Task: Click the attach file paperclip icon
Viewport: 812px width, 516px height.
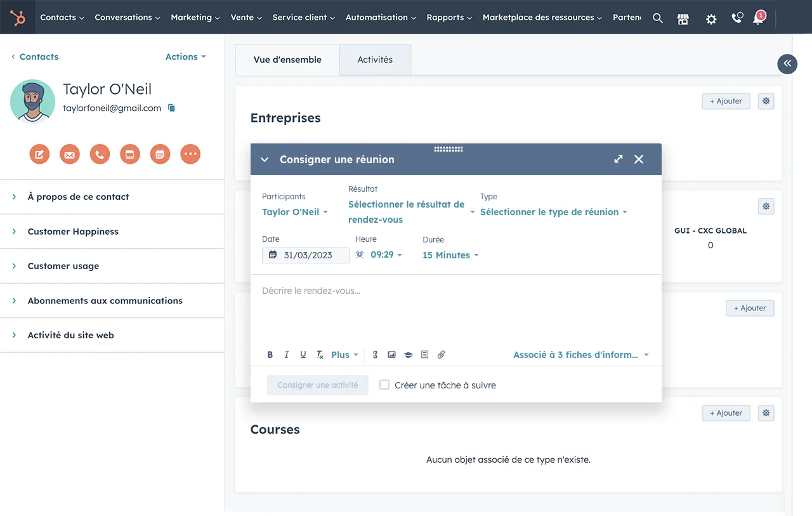Action: (442, 355)
